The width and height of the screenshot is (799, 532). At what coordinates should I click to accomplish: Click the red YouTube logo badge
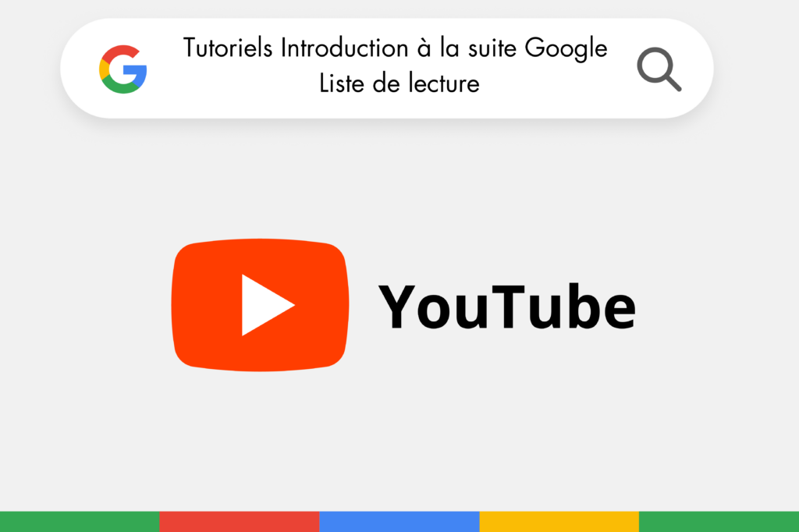260,305
